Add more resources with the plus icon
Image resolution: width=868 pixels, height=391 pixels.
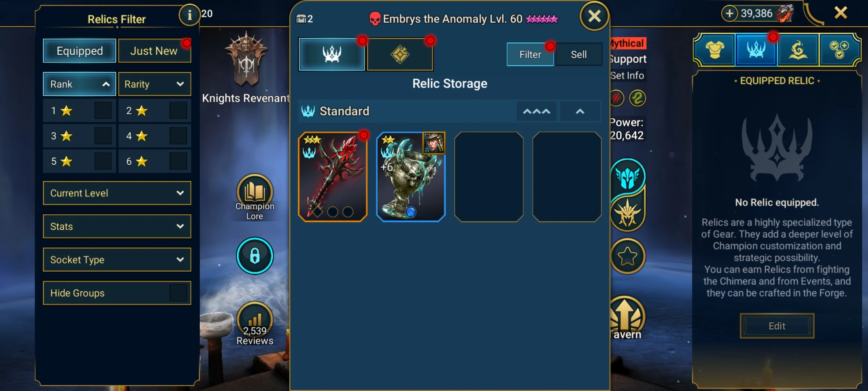[729, 14]
